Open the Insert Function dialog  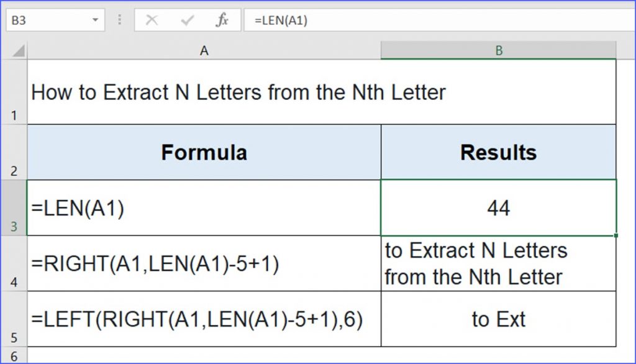coord(222,19)
